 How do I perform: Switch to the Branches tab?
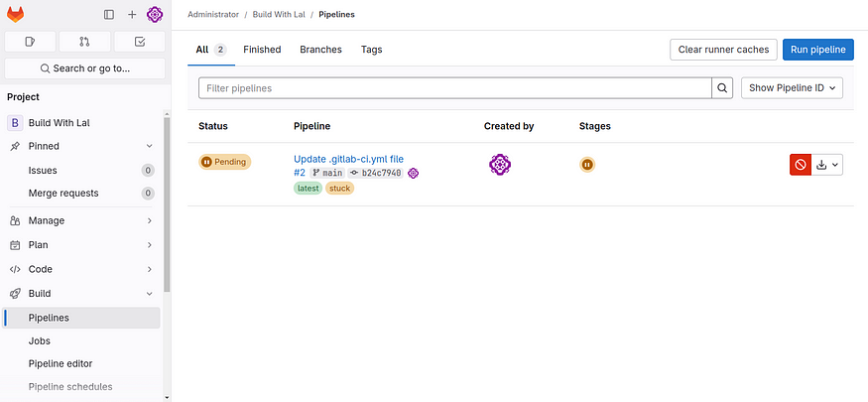tap(321, 50)
